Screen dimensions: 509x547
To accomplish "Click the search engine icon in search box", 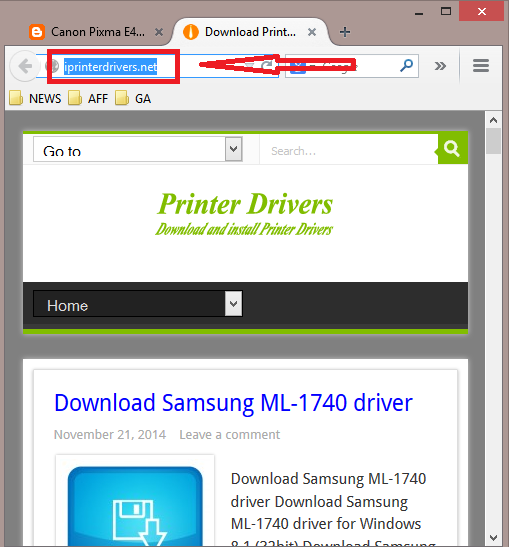I will [x=298, y=66].
